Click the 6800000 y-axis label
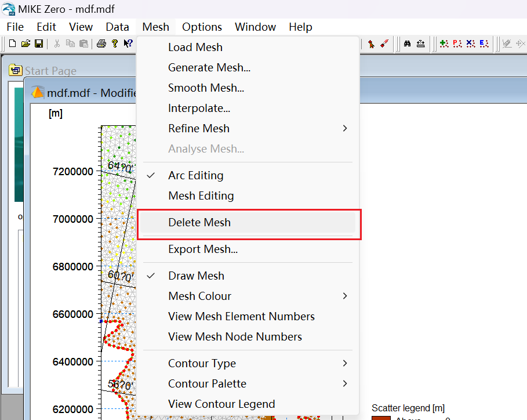This screenshot has width=527, height=420. pos(73,267)
